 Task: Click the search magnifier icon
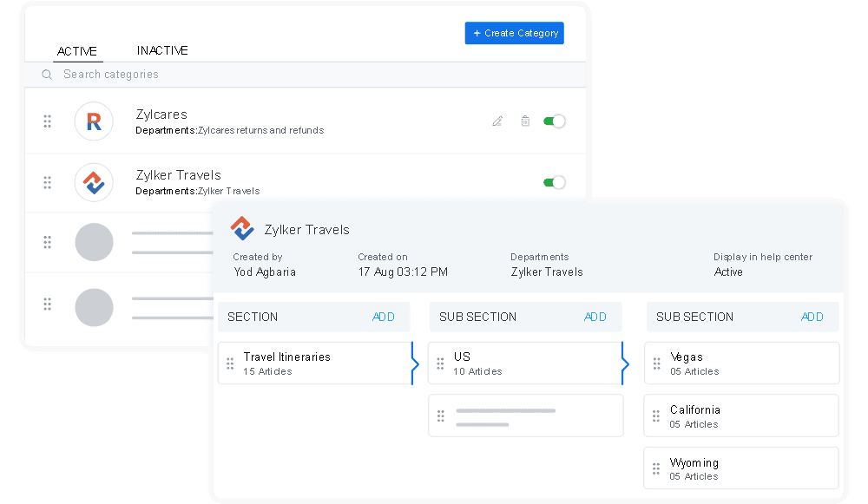(x=47, y=75)
